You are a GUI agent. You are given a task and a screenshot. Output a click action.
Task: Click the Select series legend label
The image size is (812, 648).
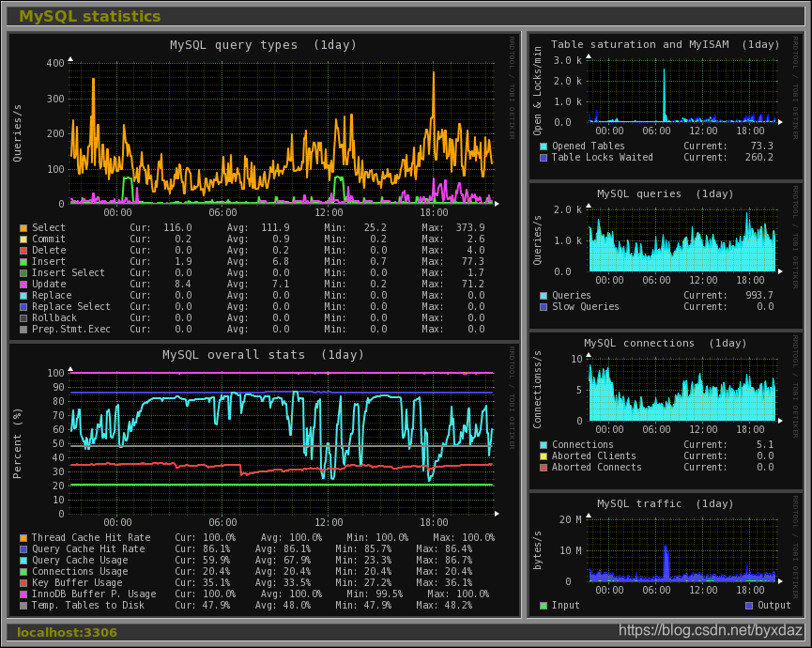(49, 228)
